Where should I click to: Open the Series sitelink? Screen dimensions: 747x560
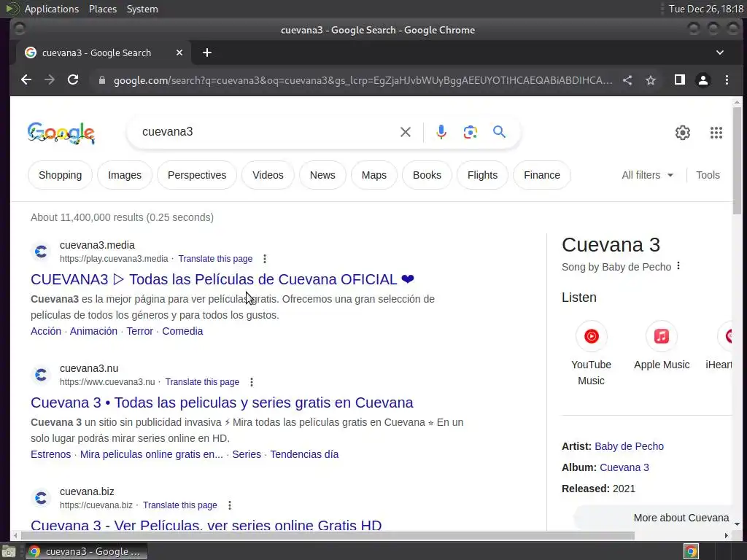(247, 455)
